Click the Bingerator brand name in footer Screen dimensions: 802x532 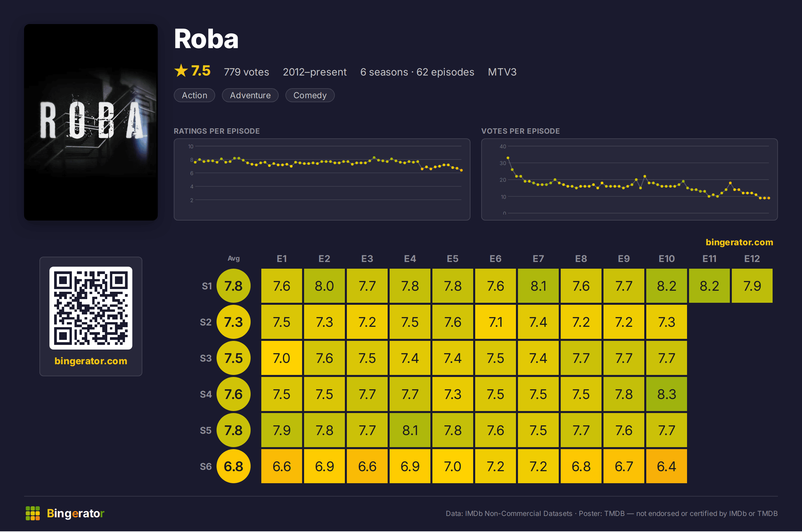tap(75, 513)
